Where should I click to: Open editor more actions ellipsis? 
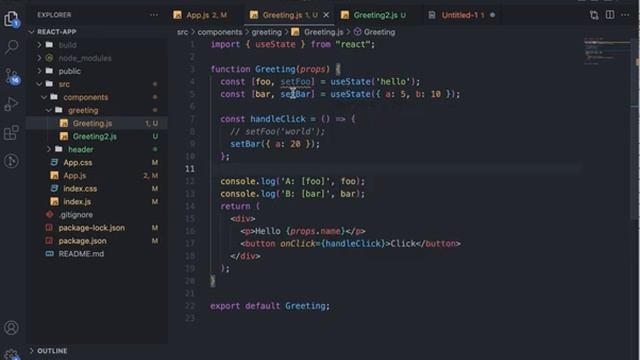coord(625,15)
